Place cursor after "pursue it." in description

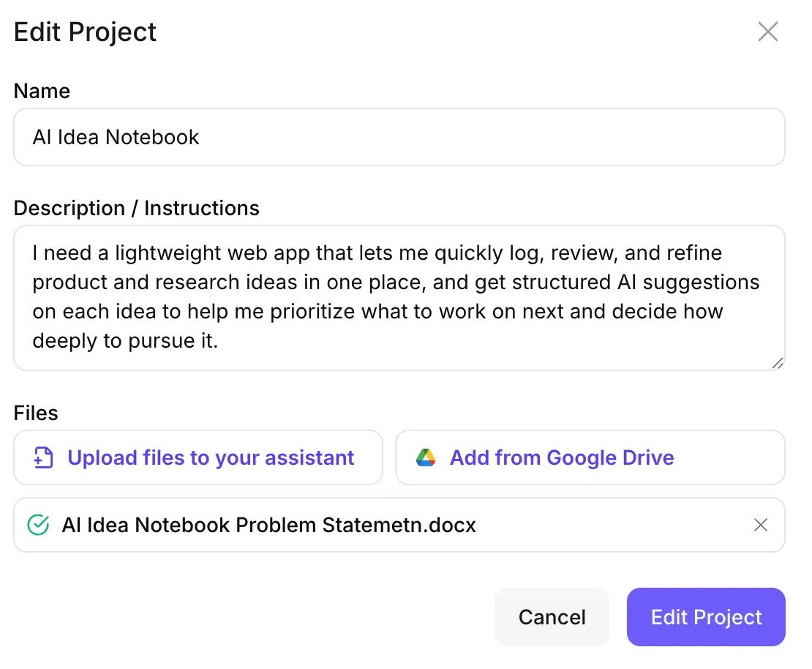(x=219, y=341)
